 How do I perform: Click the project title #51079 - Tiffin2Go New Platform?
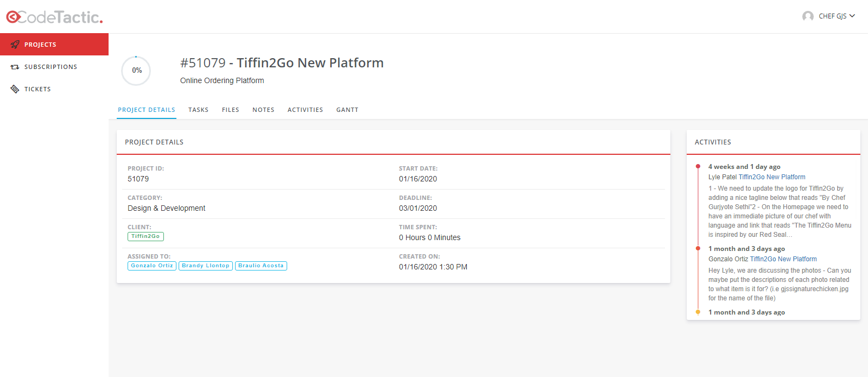coord(282,63)
